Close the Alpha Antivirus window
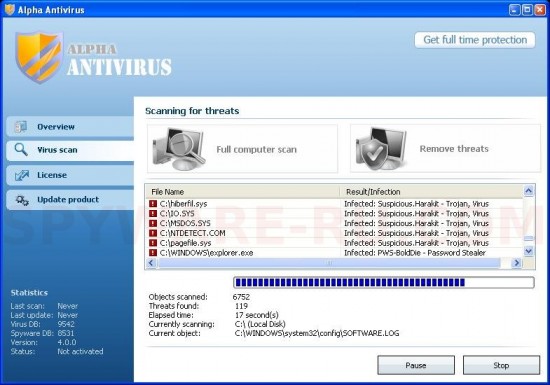Viewport: 550px width, 385px height. point(539,9)
